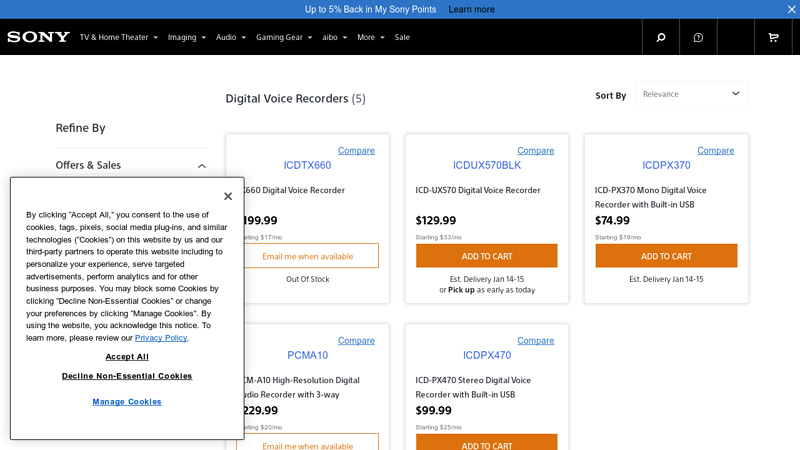Add ICD-UX570 to cart

click(487, 256)
